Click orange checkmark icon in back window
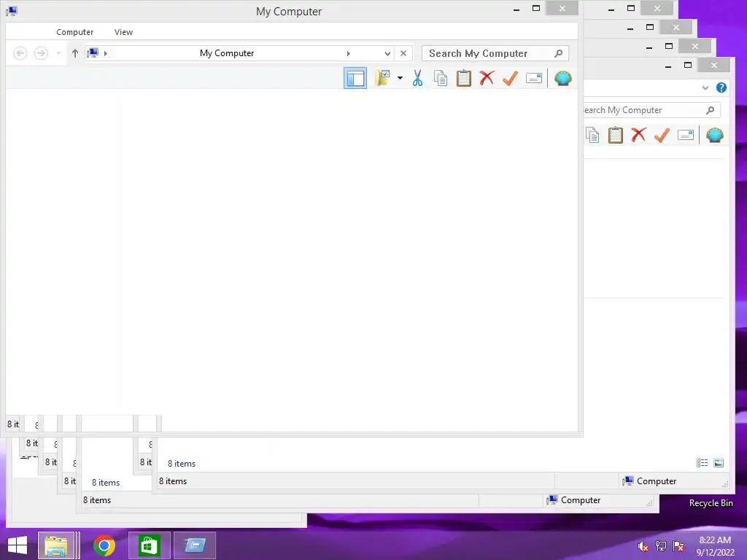The height and width of the screenshot is (560, 747). pos(662,135)
